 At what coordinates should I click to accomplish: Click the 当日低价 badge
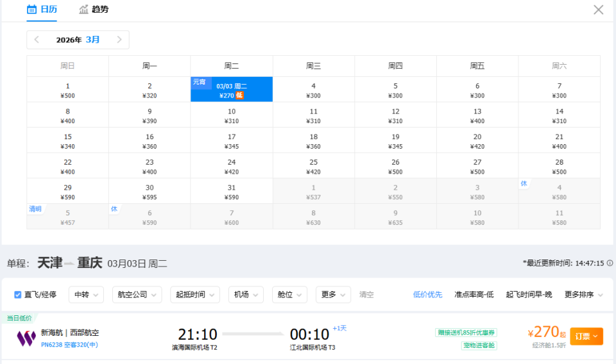pos(19,318)
